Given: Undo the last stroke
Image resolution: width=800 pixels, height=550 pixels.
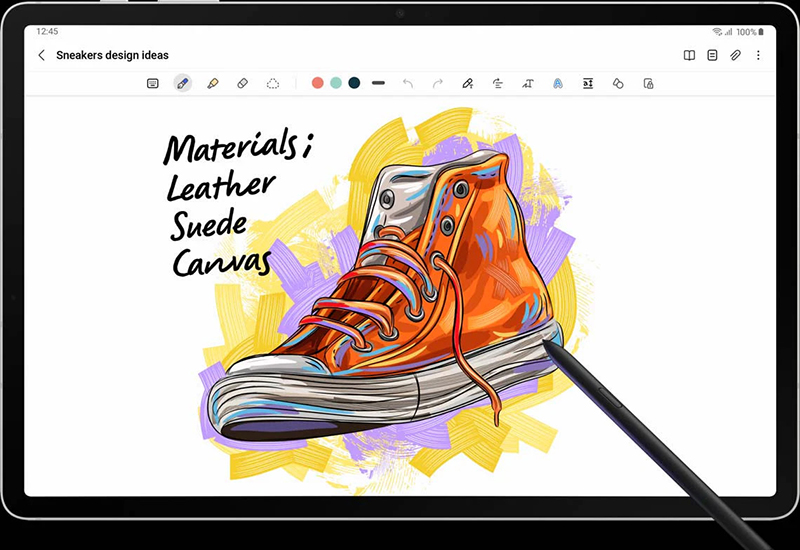Looking at the screenshot, I should coord(408,83).
